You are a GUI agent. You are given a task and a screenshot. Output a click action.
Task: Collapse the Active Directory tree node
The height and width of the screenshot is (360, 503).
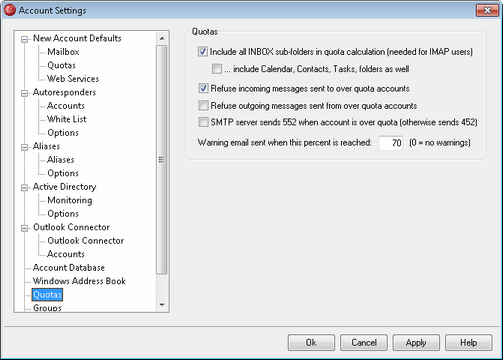point(24,188)
